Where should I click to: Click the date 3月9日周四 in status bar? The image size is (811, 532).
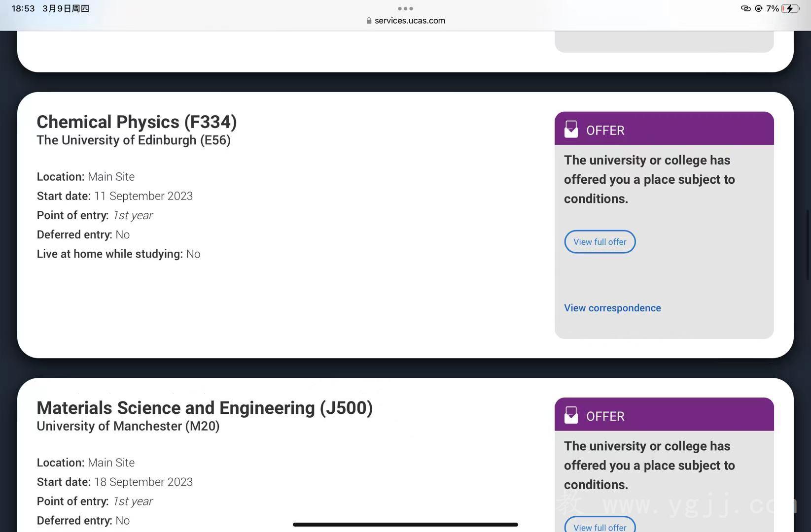click(x=66, y=8)
